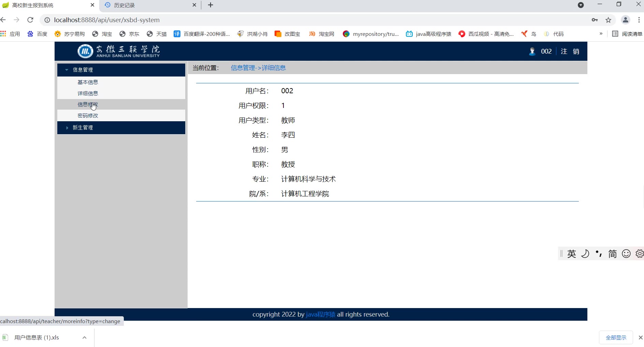
Task: Open the Chrome tab search dropdown
Action: pos(581,5)
